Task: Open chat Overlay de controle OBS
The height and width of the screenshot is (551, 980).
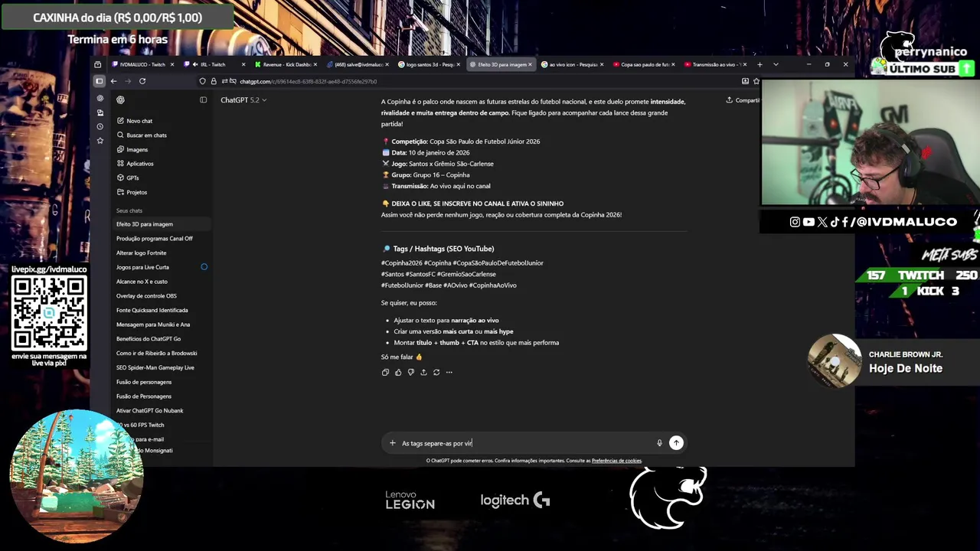Action: [x=146, y=296]
